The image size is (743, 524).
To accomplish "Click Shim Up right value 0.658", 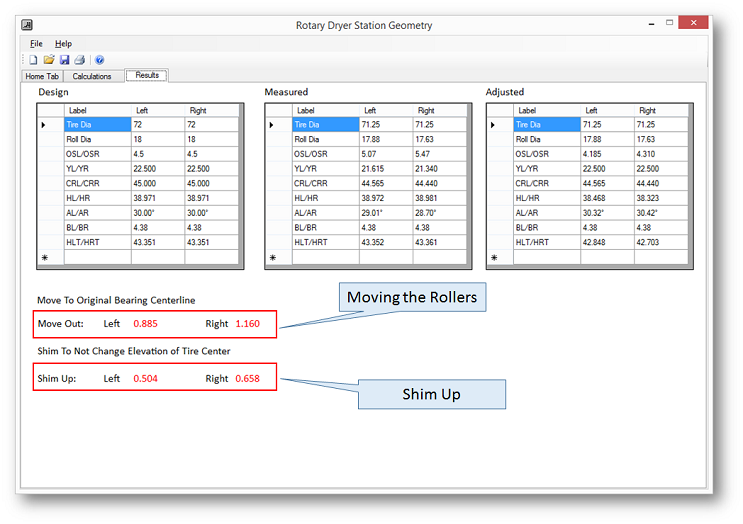I will pos(247,379).
